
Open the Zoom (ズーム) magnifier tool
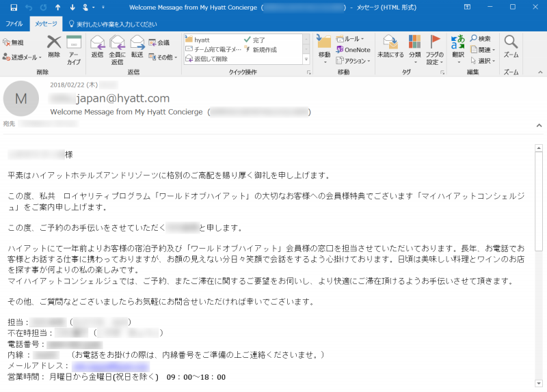point(511,46)
